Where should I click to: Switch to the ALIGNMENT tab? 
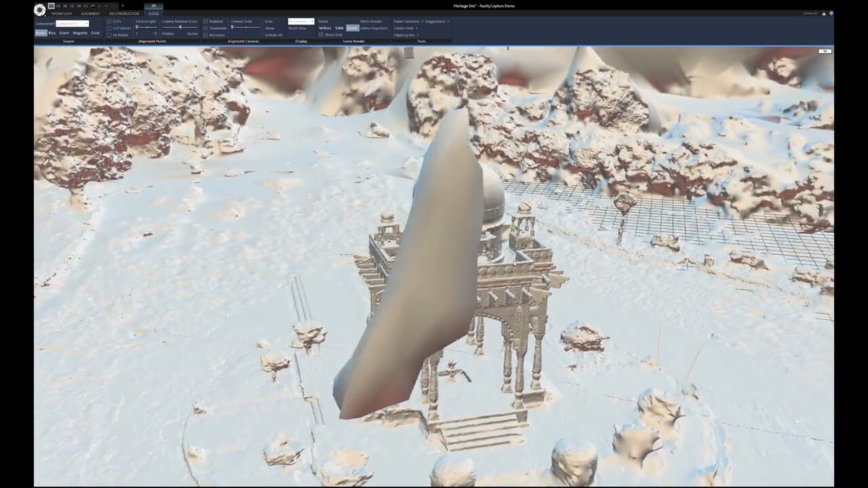pyautogui.click(x=90, y=14)
